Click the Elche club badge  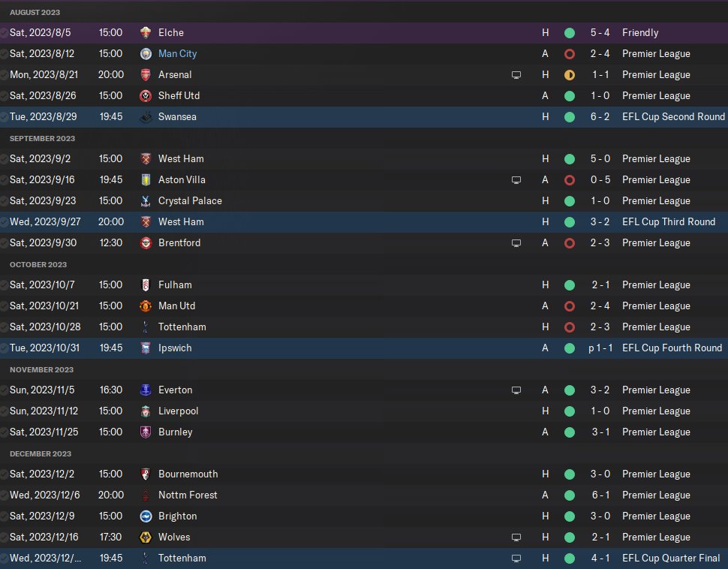click(146, 33)
